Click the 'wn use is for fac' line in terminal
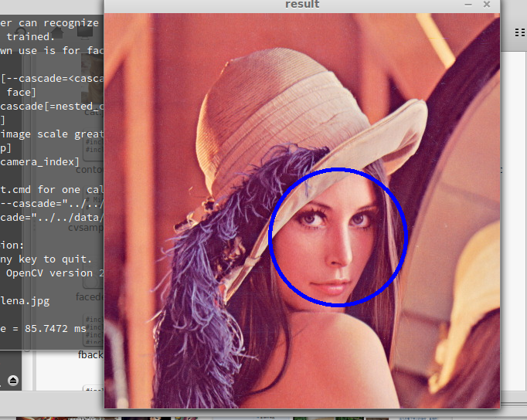Image resolution: width=527 pixels, height=420 pixels. pyautogui.click(x=52, y=51)
